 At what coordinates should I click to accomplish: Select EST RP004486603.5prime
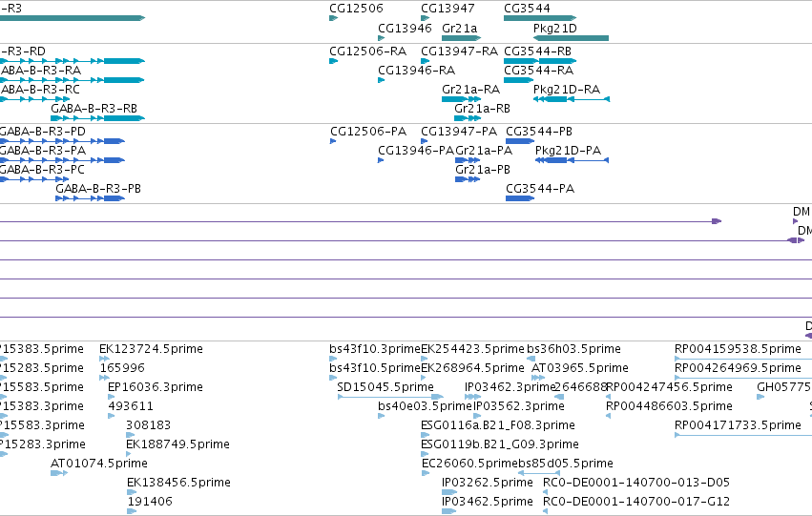pos(669,406)
